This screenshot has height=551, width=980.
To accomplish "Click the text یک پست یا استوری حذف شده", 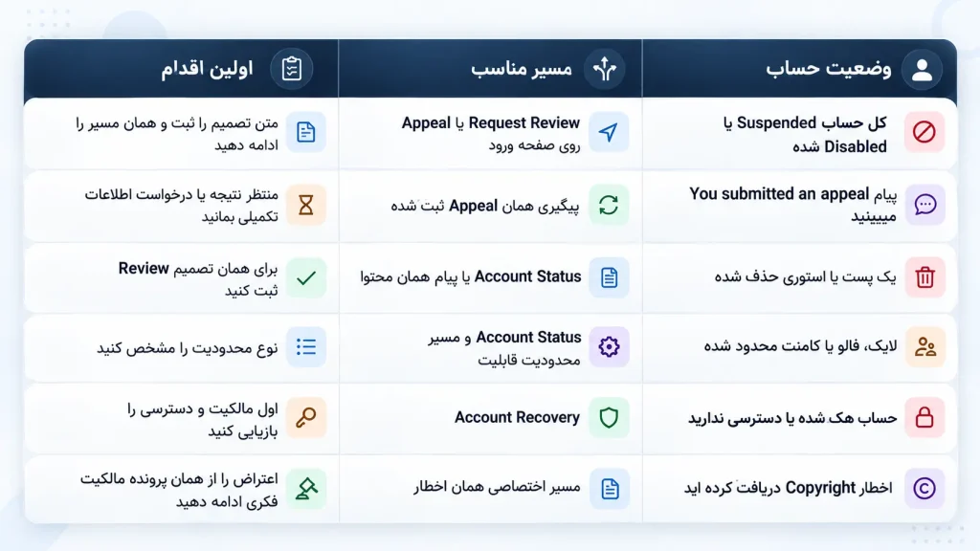I will point(805,276).
